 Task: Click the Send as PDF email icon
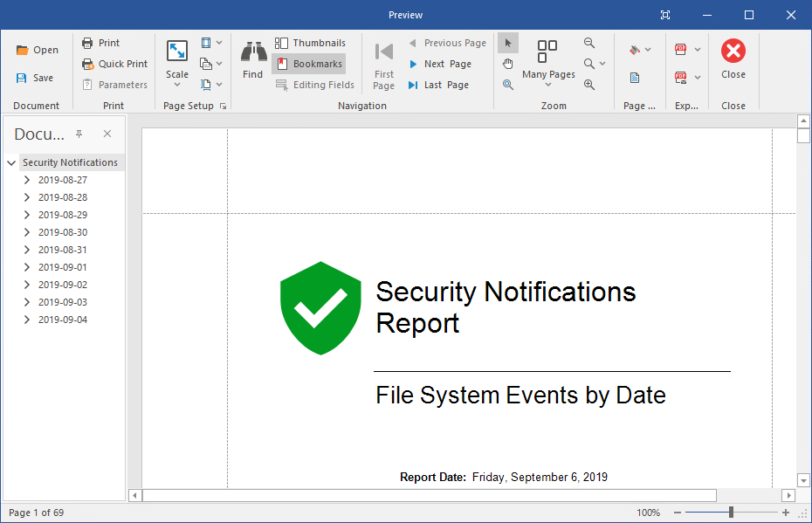point(681,78)
